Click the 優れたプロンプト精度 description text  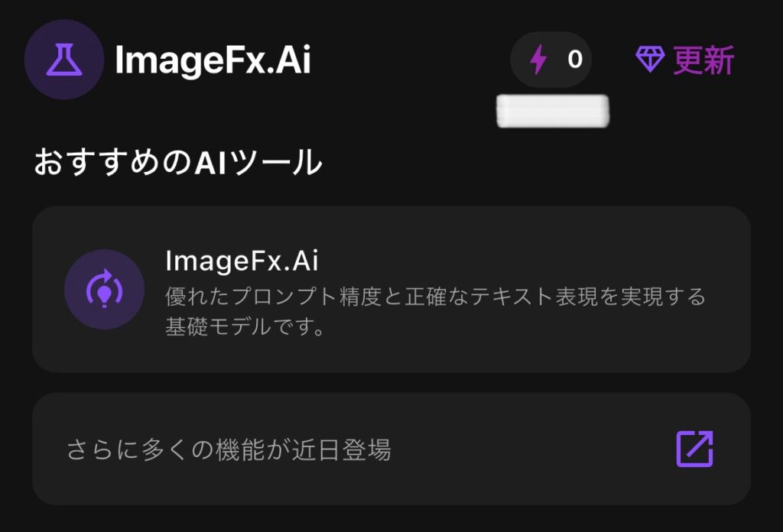(435, 297)
